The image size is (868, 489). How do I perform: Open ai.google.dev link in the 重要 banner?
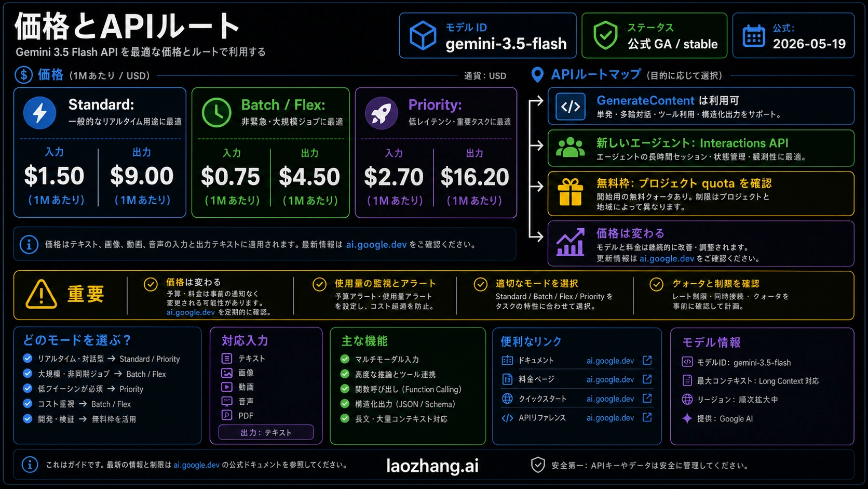point(191,312)
